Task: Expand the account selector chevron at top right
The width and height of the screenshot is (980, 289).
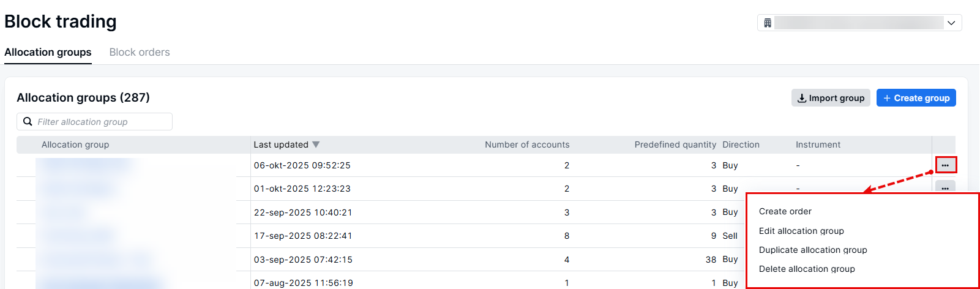Action: (951, 23)
